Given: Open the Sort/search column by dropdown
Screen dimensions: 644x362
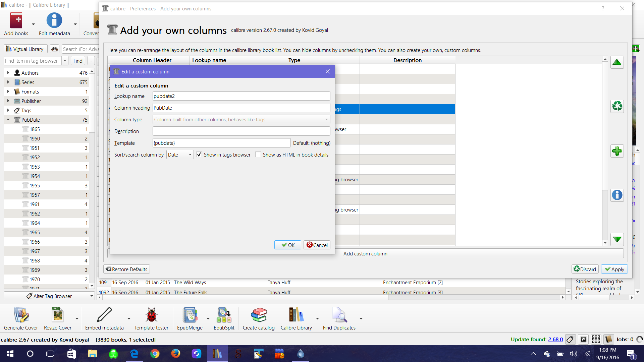Looking at the screenshot, I should [x=180, y=155].
